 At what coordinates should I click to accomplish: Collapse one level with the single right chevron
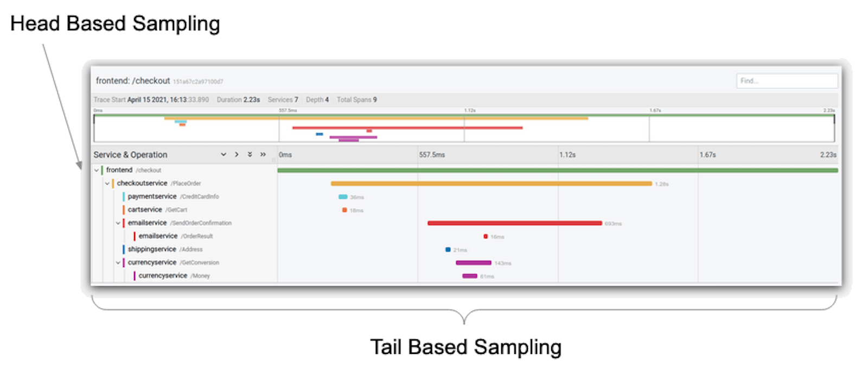(x=237, y=155)
